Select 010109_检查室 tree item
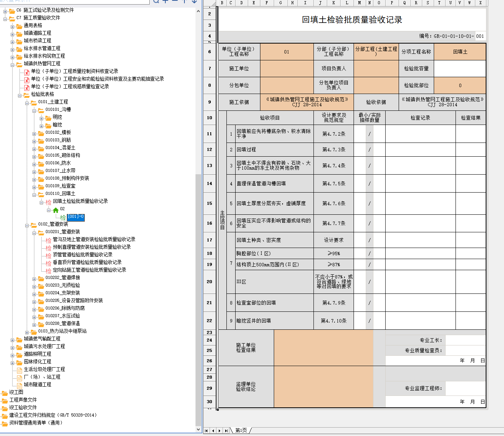Image resolution: width=504 pixels, height=436 pixels. [x=60, y=186]
